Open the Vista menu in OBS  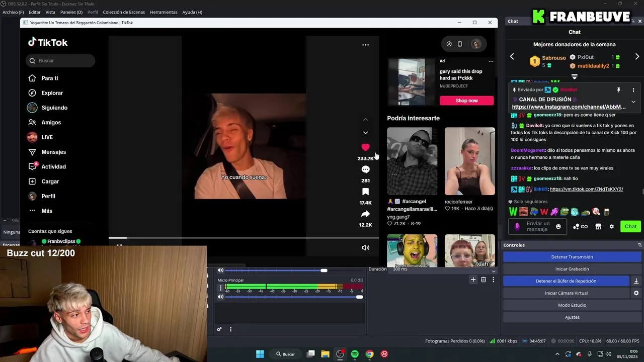[50, 12]
